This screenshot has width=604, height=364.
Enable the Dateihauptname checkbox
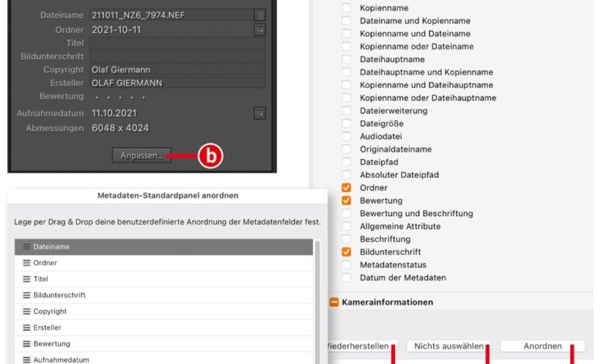[x=346, y=59]
